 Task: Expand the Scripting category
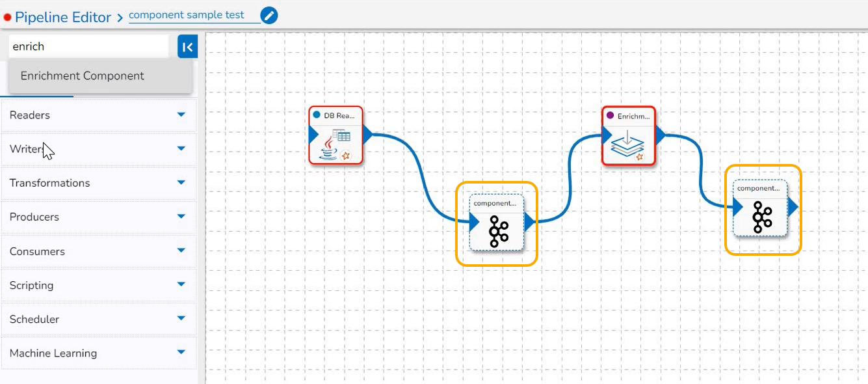(x=98, y=285)
